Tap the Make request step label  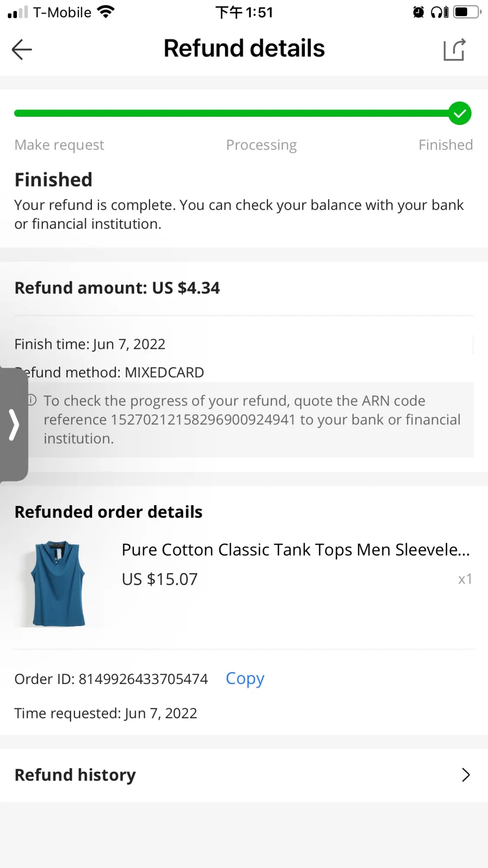[59, 145]
